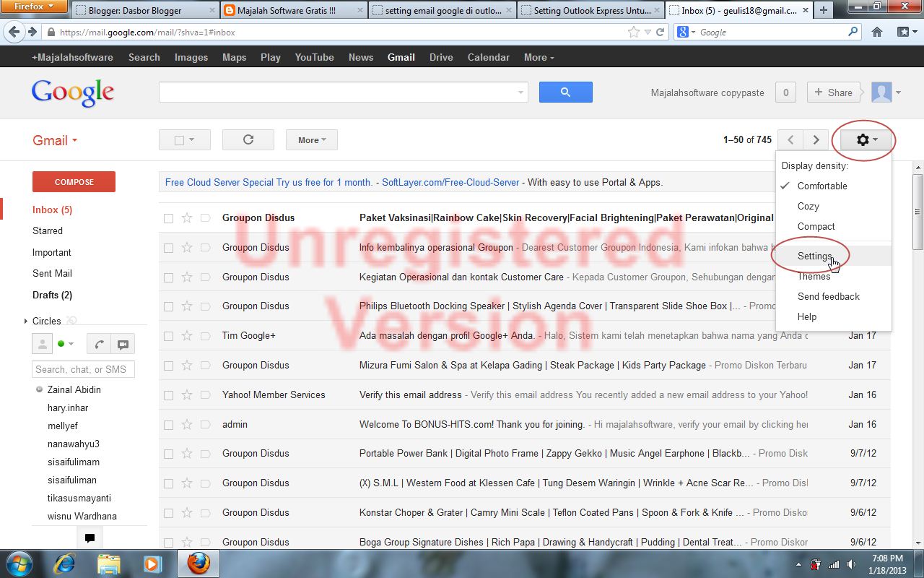Click the blue search magnifier button
The image size is (924, 578).
pos(565,92)
